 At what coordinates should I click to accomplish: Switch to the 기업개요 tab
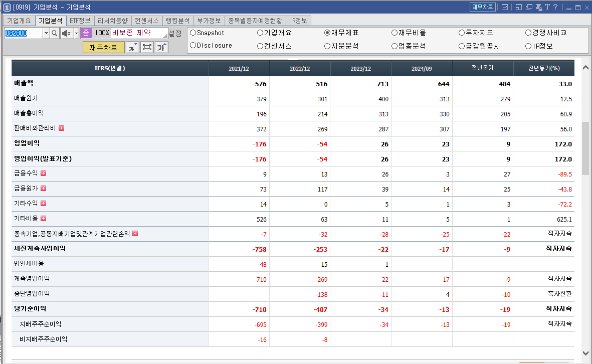(19, 21)
